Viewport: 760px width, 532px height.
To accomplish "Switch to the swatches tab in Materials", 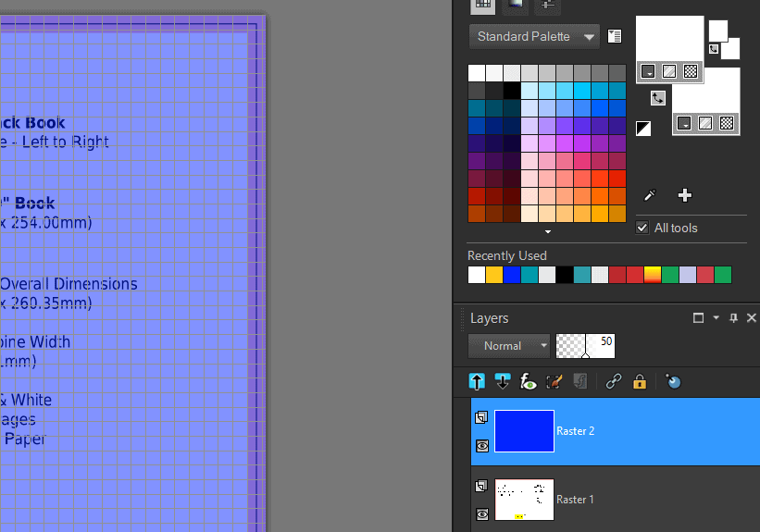I will (x=483, y=5).
